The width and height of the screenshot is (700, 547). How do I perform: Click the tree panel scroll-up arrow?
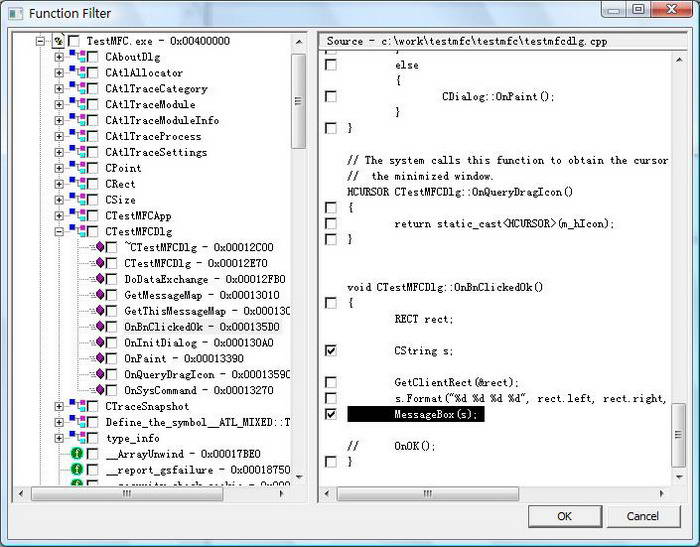coord(299,42)
